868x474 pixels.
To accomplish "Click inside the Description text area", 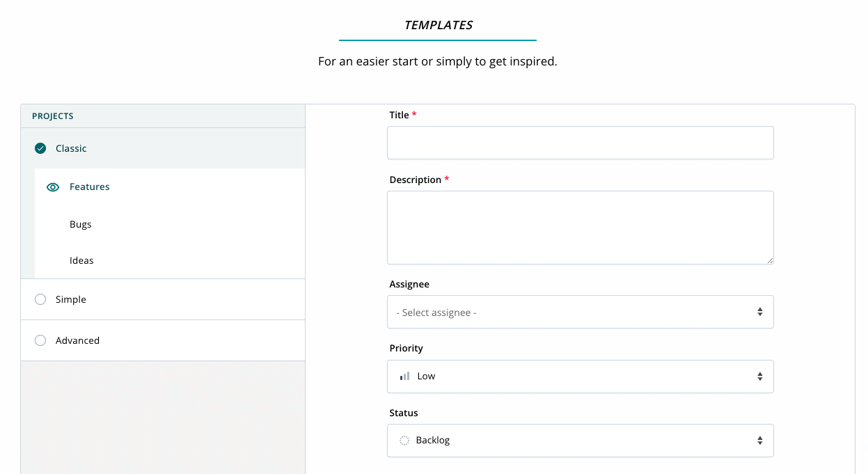I will [x=580, y=228].
